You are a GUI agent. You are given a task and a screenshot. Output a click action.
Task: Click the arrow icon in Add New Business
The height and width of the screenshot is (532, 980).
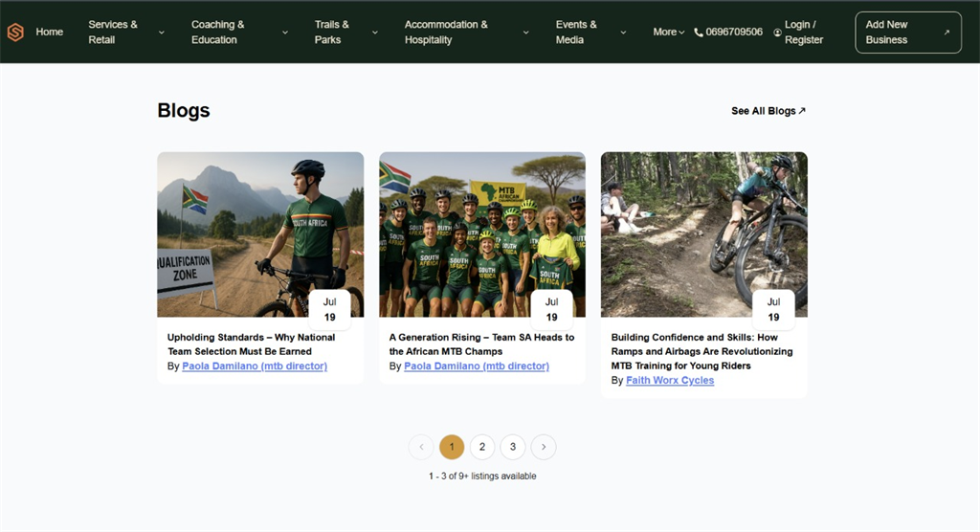(947, 33)
